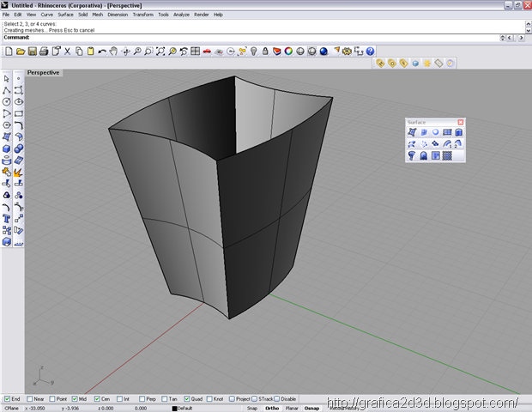Select the Circle tool in left sidebar
Screen dimensions: 532x412
7,102
